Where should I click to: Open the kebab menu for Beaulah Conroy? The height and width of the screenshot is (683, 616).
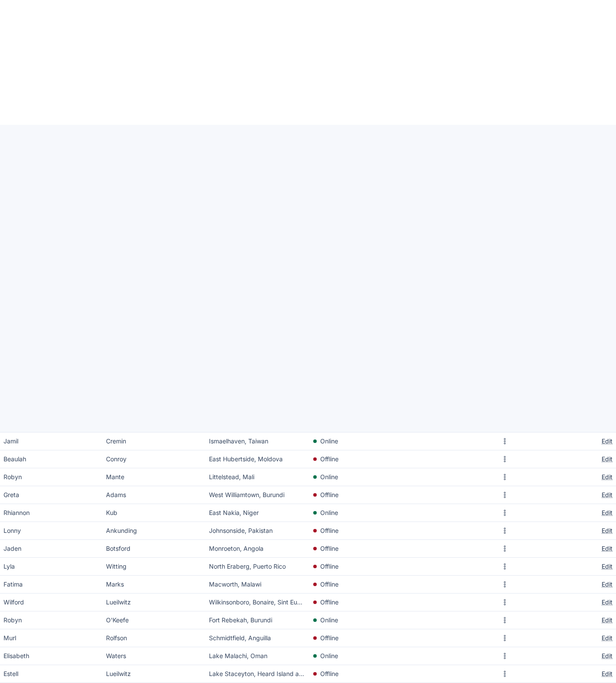coord(505,459)
